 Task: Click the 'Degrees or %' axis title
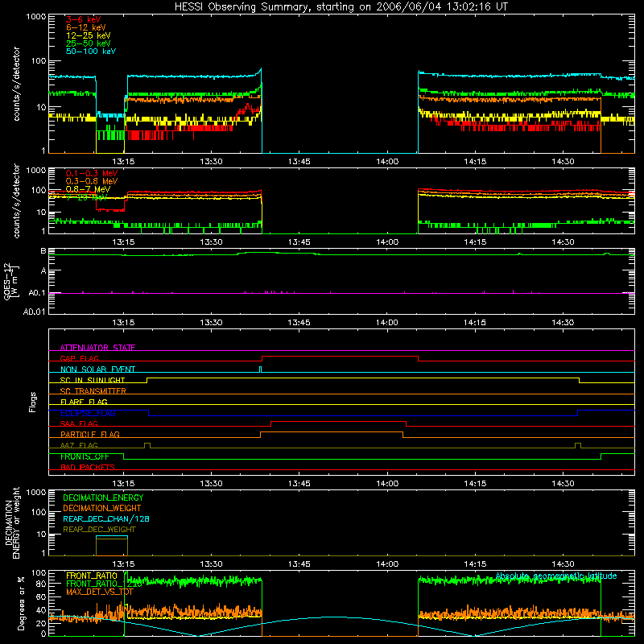click(x=21, y=603)
